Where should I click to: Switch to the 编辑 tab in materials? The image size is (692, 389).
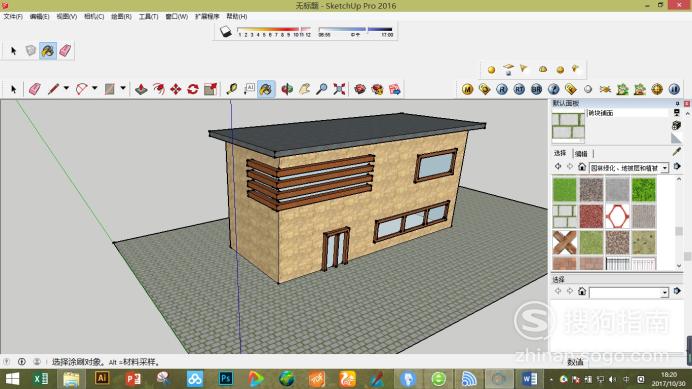coord(581,154)
